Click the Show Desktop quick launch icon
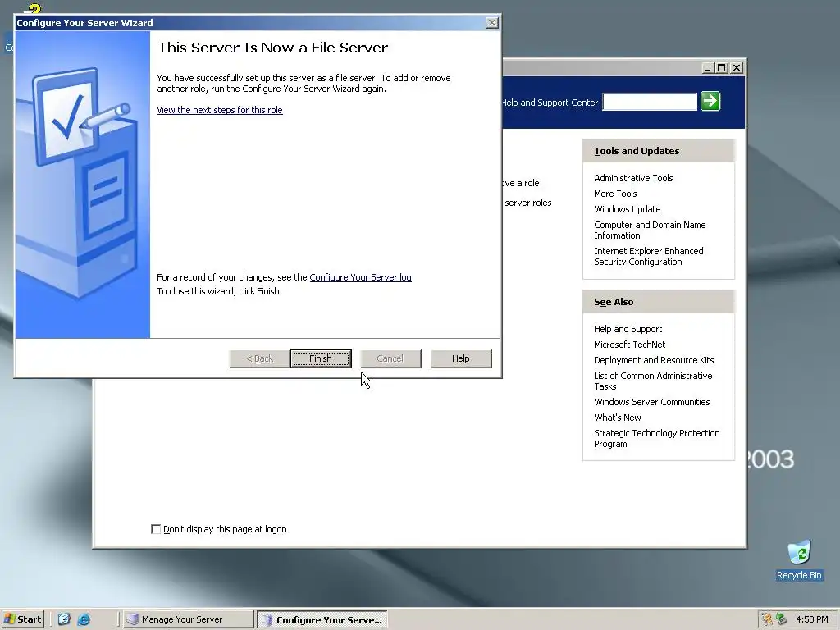 tap(64, 619)
